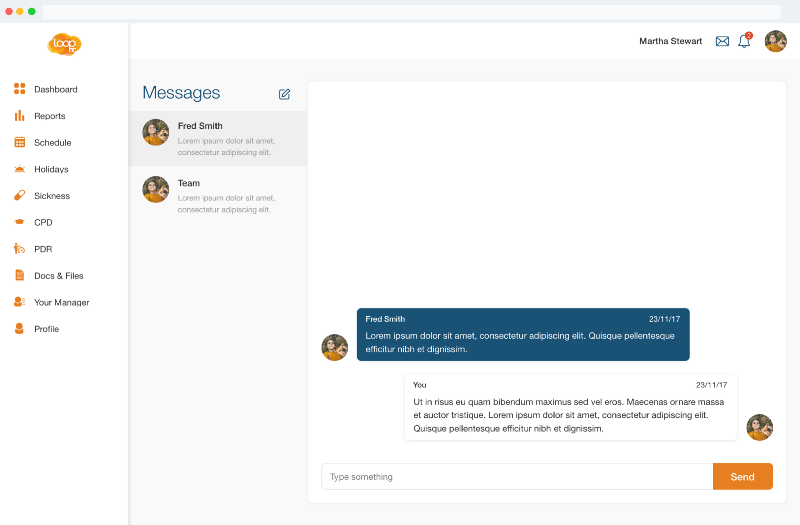This screenshot has width=800, height=525.
Task: Navigate to Your Manager page
Action: coord(61,302)
